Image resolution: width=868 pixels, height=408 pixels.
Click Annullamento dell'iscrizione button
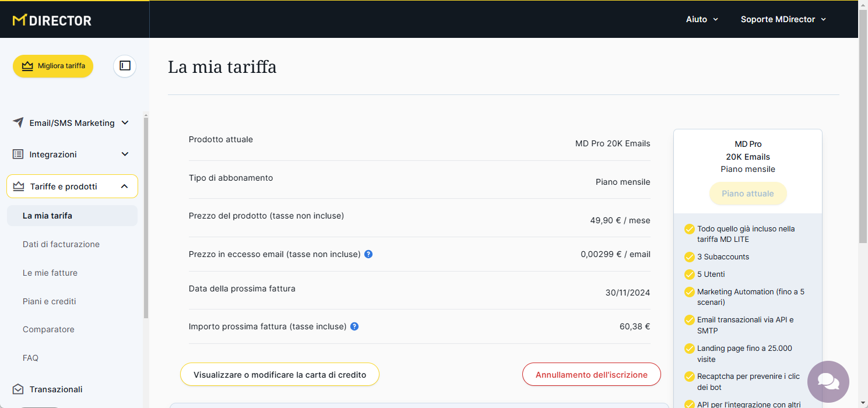(x=591, y=375)
